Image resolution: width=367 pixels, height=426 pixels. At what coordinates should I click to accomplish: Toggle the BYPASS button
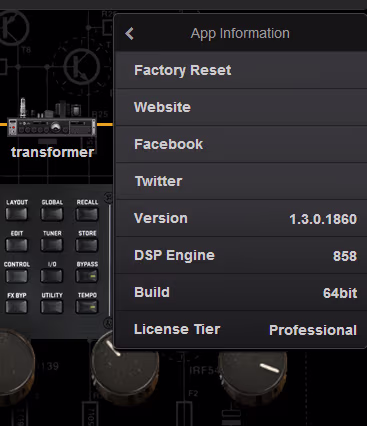[x=87, y=276]
